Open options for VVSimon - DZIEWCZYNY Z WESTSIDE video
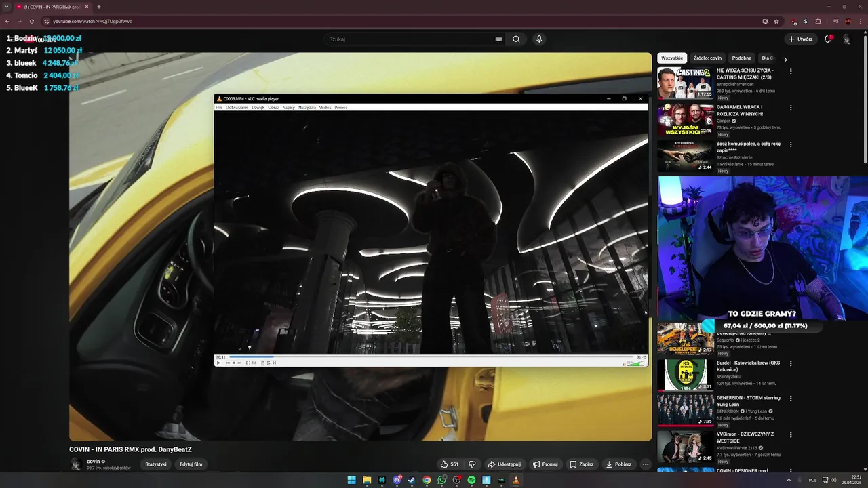Viewport: 868px width, 488px height. click(x=791, y=435)
